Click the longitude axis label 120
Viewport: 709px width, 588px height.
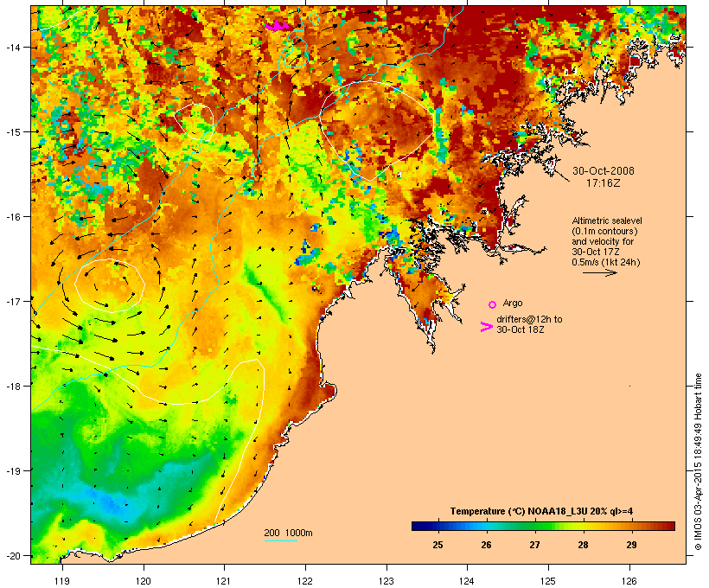pyautogui.click(x=144, y=581)
